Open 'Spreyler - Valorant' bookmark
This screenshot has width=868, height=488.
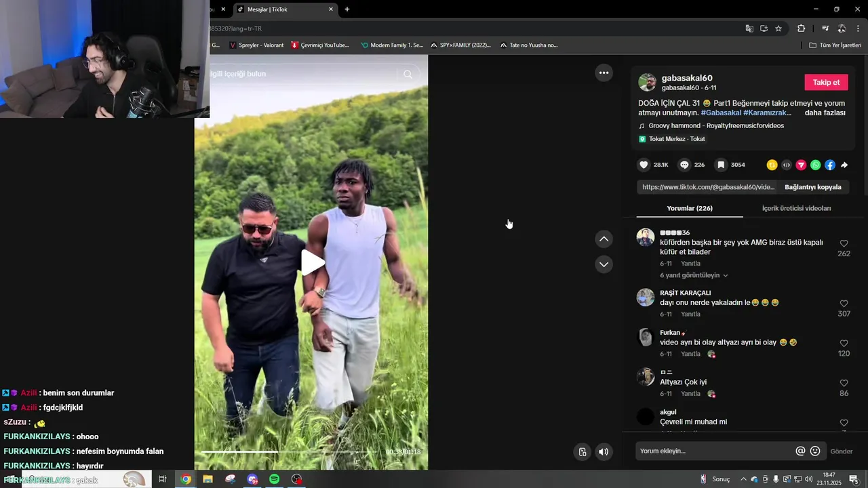coord(255,45)
